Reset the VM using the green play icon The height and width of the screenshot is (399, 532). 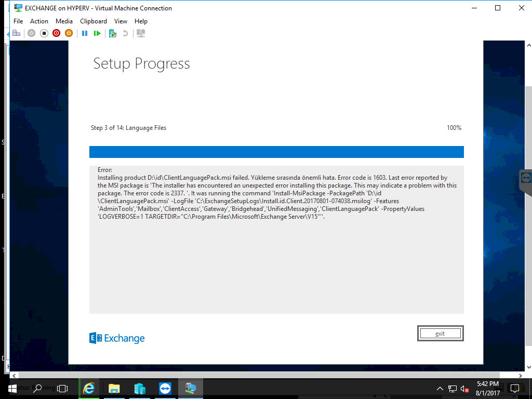click(97, 33)
